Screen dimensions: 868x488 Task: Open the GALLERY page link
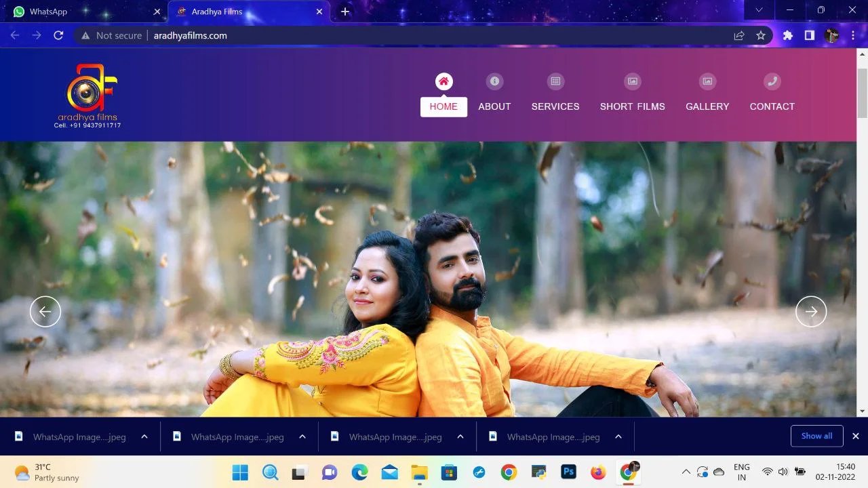click(x=707, y=106)
